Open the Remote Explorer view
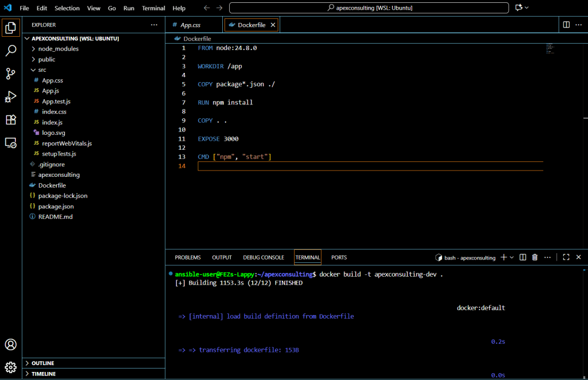Viewport: 588px width, 380px height. 10,143
